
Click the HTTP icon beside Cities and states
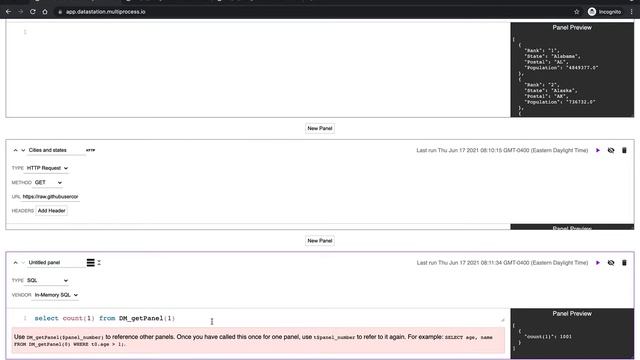90,150
